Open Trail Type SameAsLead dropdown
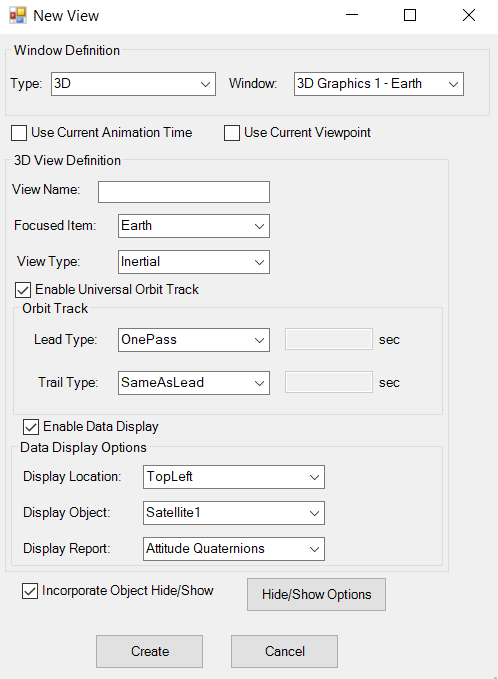Screen dimensions: 498x679 194,383
